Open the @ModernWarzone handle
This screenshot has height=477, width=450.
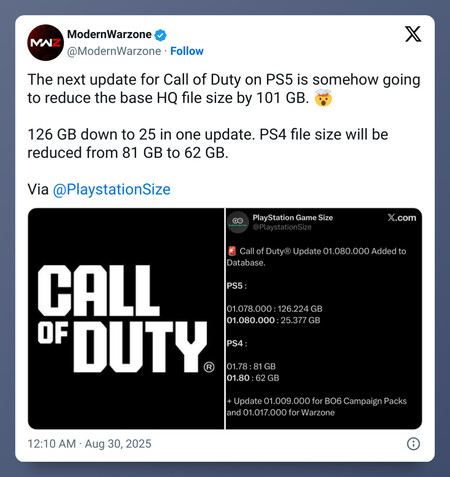[x=114, y=51]
